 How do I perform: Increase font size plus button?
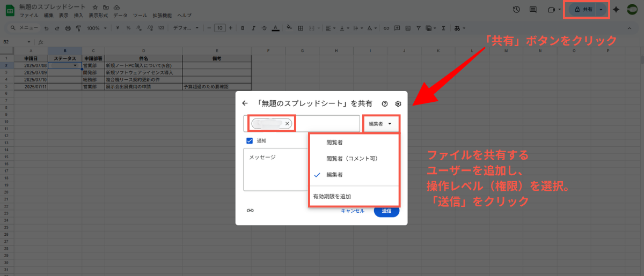tap(231, 28)
